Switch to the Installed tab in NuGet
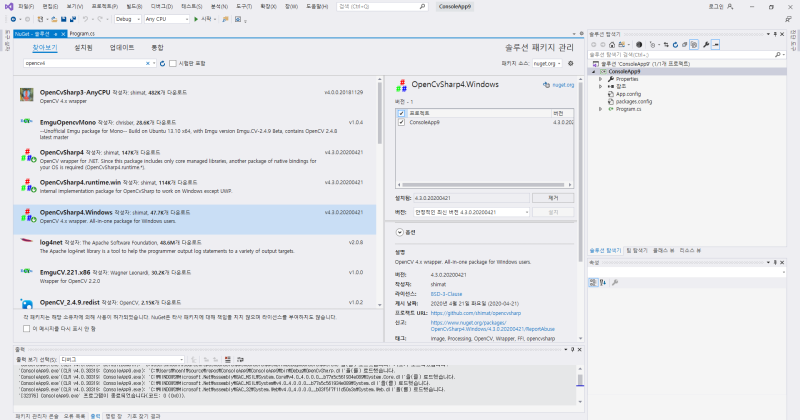 pos(83,47)
